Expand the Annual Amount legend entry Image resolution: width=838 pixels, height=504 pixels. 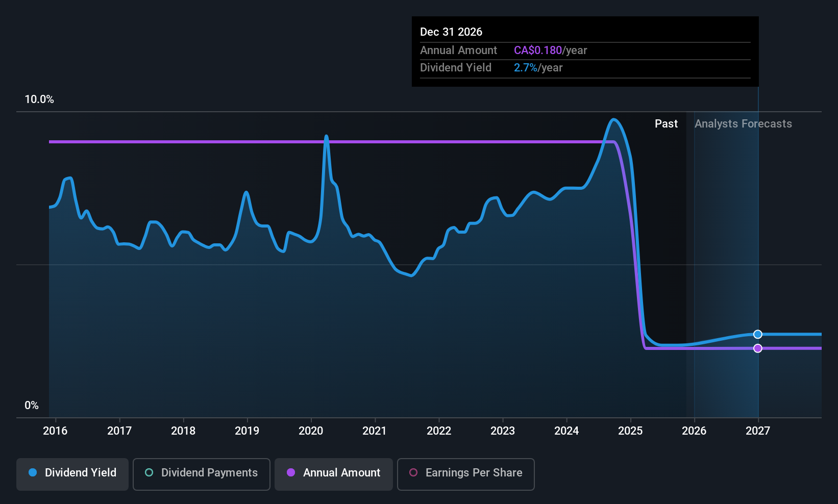(x=333, y=474)
